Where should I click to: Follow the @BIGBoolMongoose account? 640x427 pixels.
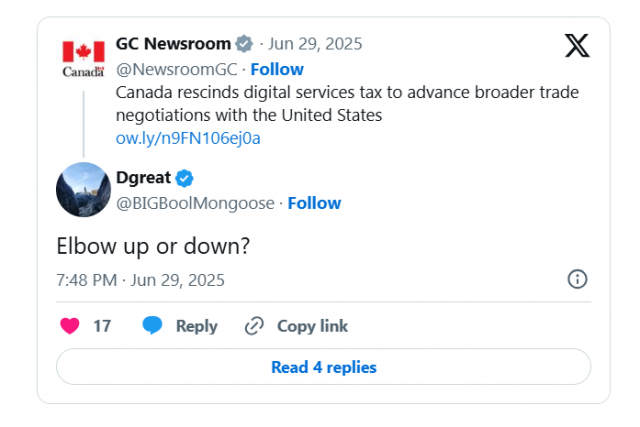pos(314,203)
